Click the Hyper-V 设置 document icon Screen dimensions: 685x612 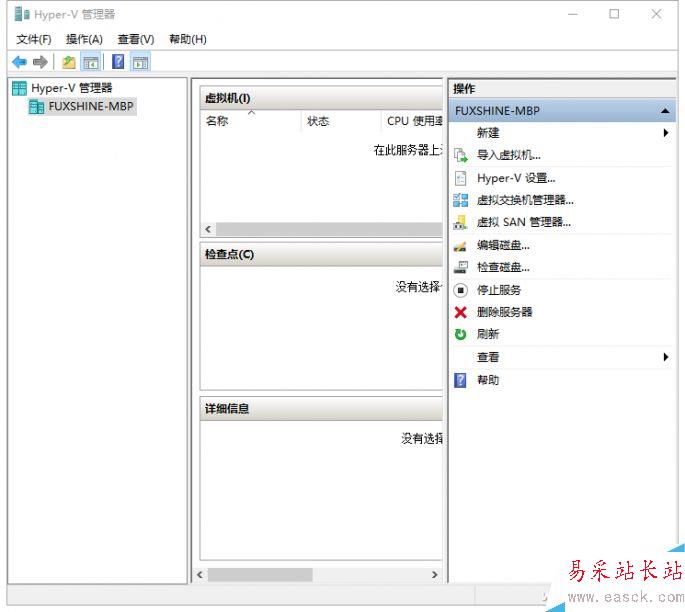tap(460, 178)
